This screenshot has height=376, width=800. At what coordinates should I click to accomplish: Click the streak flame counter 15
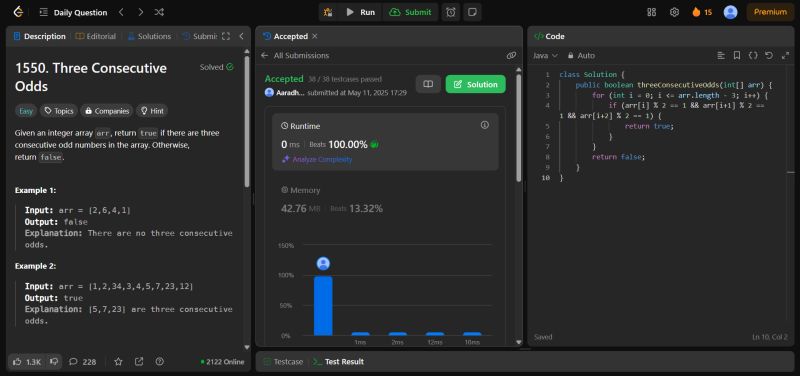click(702, 12)
